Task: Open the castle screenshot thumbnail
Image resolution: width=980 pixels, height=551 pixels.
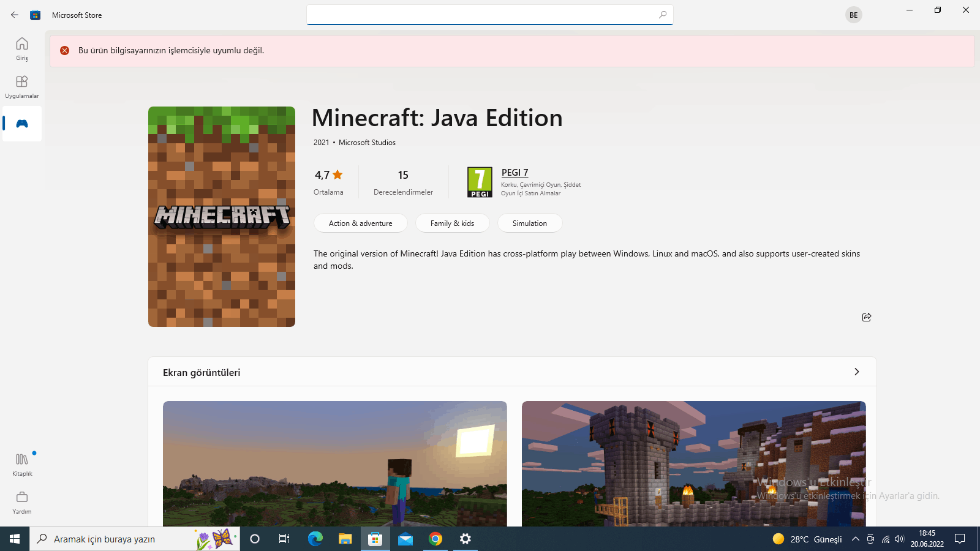Action: (694, 463)
